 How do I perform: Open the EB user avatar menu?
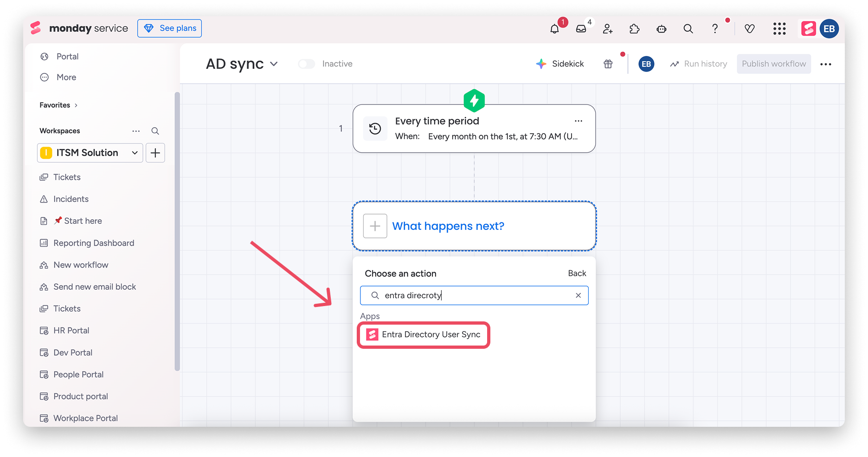click(x=829, y=29)
